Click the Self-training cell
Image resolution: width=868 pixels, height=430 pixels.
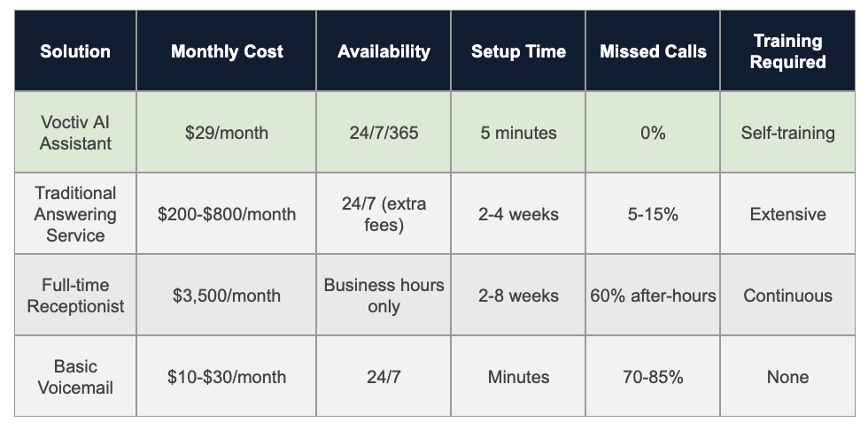coord(787,133)
